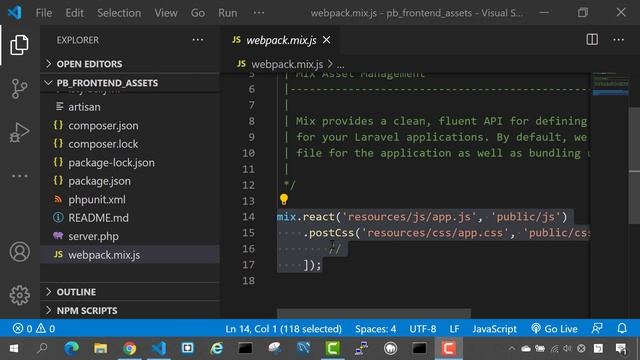
Task: Open the Explorer view in activity bar
Action: (19, 45)
